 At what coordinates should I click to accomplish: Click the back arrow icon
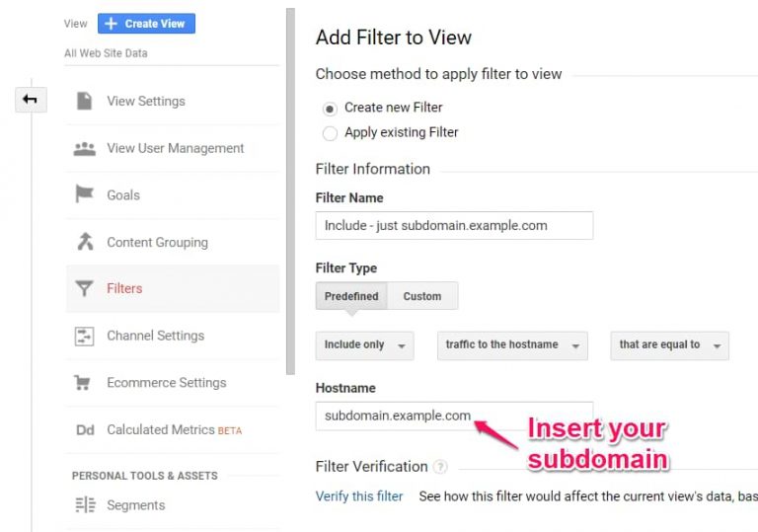pyautogui.click(x=30, y=100)
